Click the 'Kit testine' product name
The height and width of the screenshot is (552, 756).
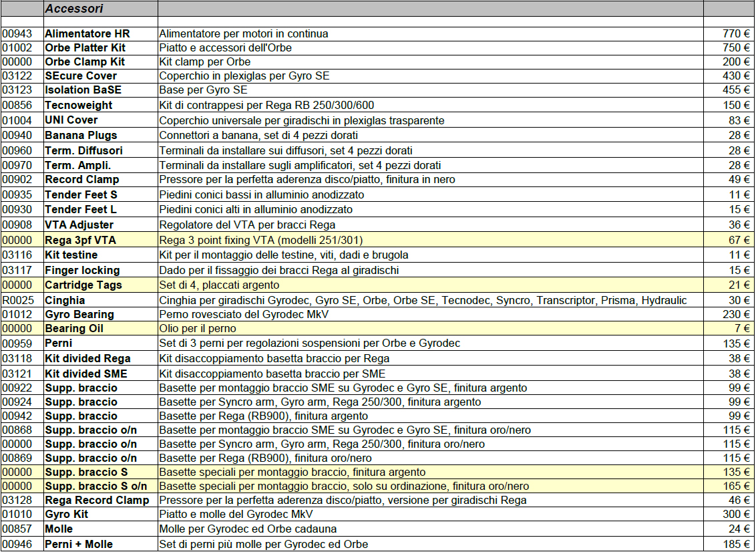pos(71,255)
